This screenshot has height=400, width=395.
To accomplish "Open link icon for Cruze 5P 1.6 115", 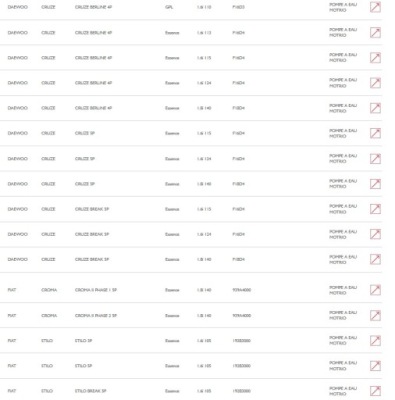I will coord(375,133).
